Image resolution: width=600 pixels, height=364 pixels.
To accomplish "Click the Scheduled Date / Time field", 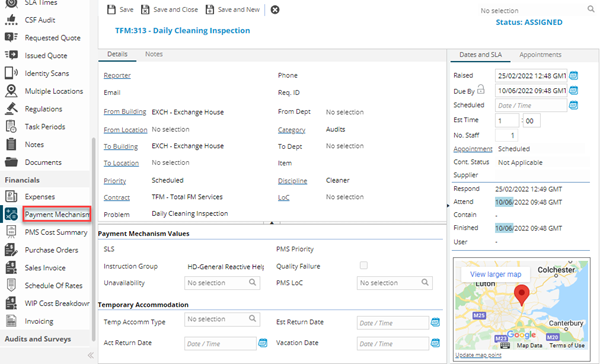I will (531, 105).
